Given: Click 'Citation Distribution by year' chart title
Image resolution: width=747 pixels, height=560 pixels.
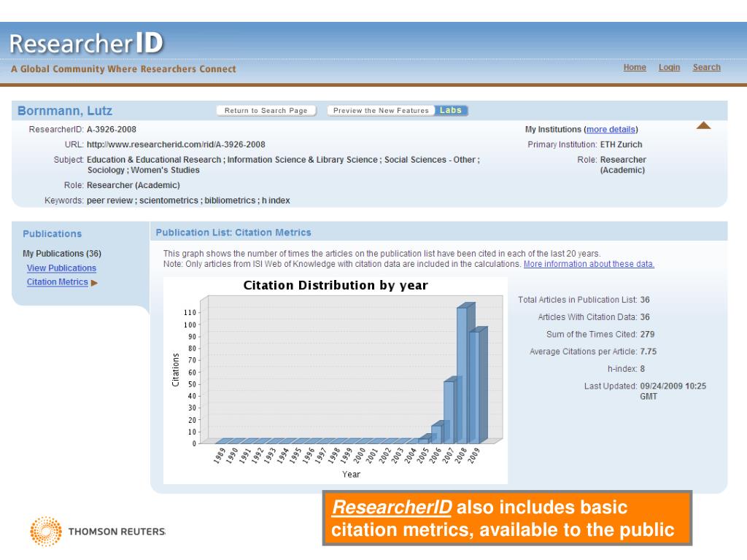Looking at the screenshot, I should point(336,285).
